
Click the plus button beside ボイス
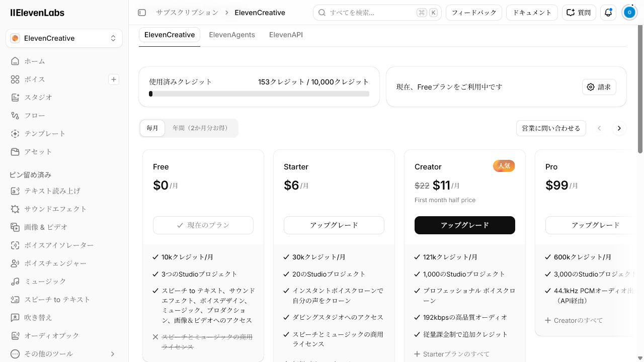[114, 79]
